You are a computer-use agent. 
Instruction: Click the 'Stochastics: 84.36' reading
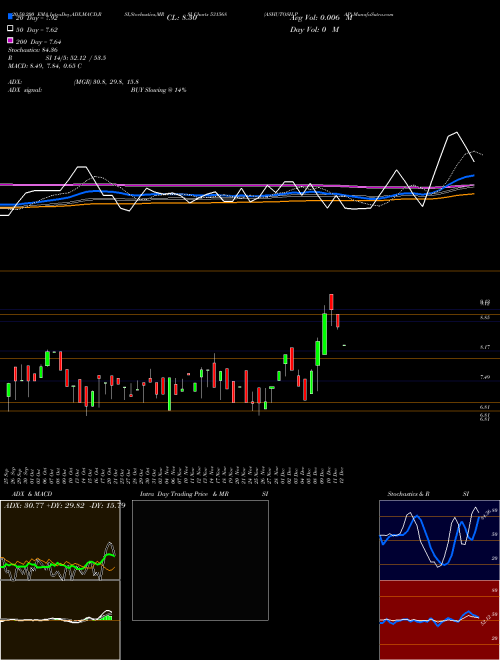33,50
